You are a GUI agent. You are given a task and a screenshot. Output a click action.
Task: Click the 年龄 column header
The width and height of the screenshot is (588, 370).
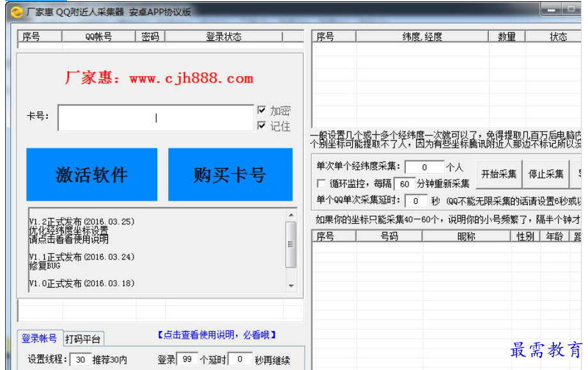pos(555,236)
